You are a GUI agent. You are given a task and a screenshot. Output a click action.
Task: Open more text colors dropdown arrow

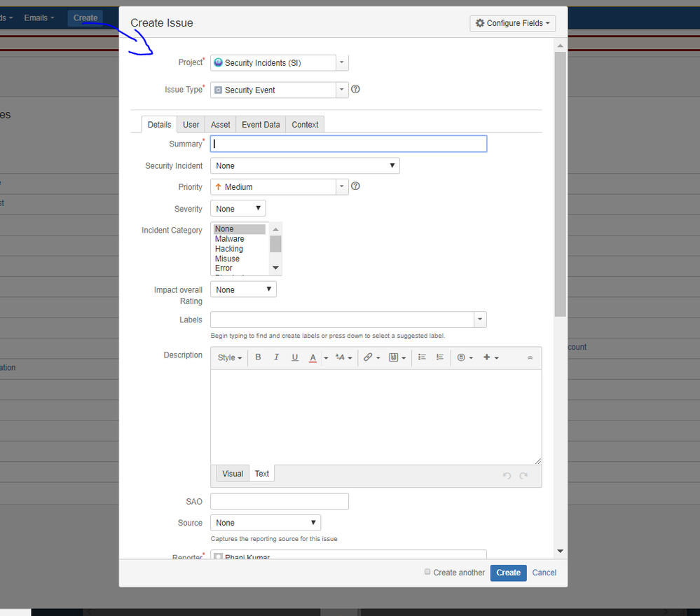[x=326, y=357]
